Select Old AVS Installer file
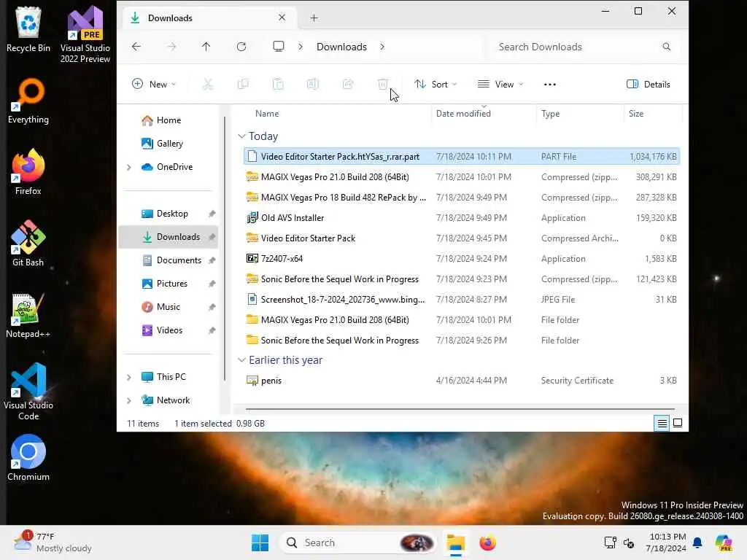Image resolution: width=747 pixels, height=560 pixels. pos(462,218)
